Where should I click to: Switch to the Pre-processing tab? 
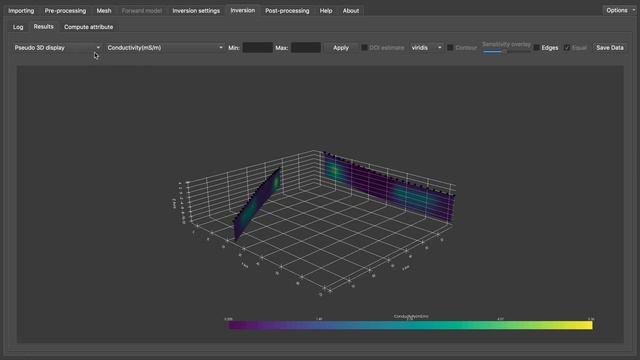pos(65,11)
